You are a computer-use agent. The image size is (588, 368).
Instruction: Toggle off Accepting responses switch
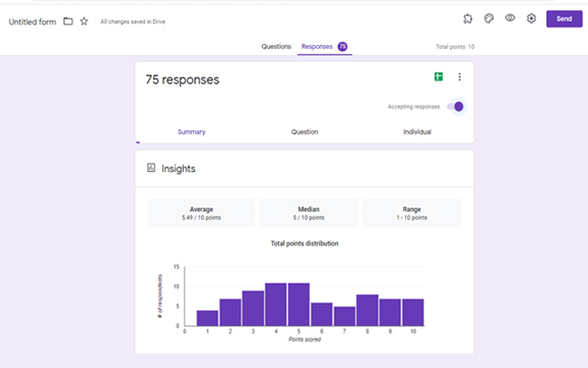pyautogui.click(x=455, y=106)
